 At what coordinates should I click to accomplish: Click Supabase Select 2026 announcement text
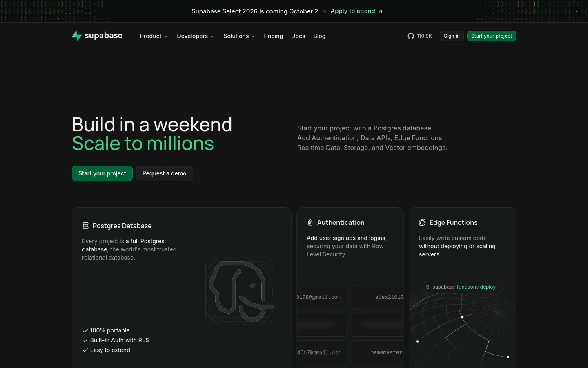(255, 11)
